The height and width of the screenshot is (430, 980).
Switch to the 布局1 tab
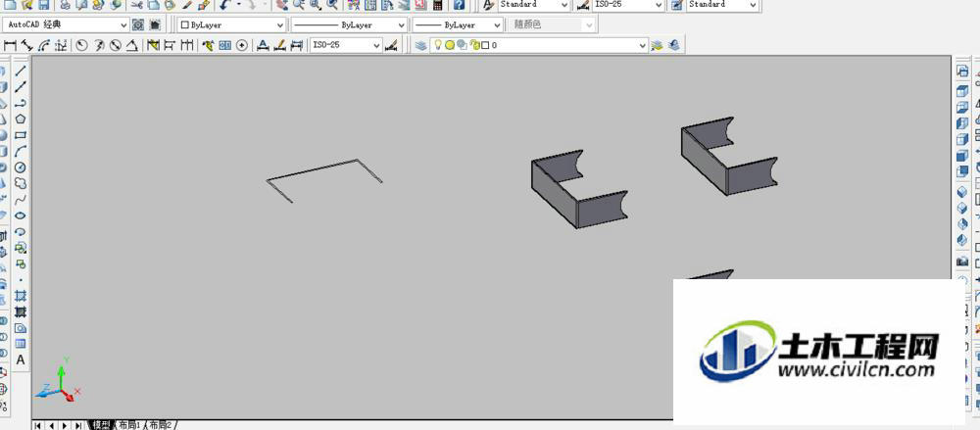(x=129, y=425)
